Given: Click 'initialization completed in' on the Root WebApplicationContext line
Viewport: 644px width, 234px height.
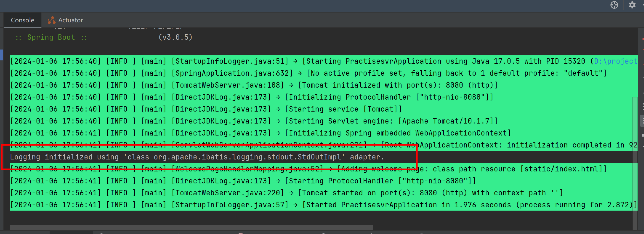Looking at the screenshot, I should point(566,145).
